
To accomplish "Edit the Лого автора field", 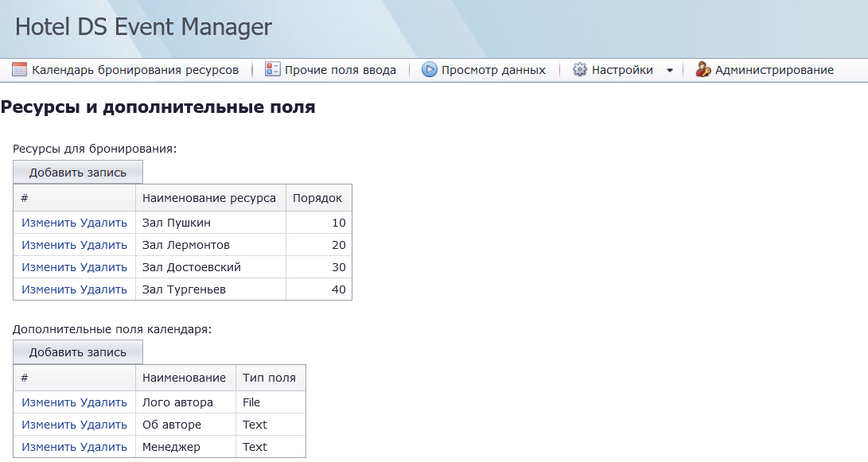I will [49, 402].
